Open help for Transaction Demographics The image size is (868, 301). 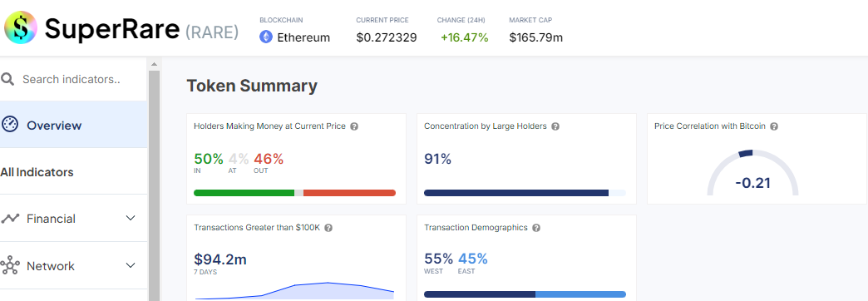pos(536,228)
